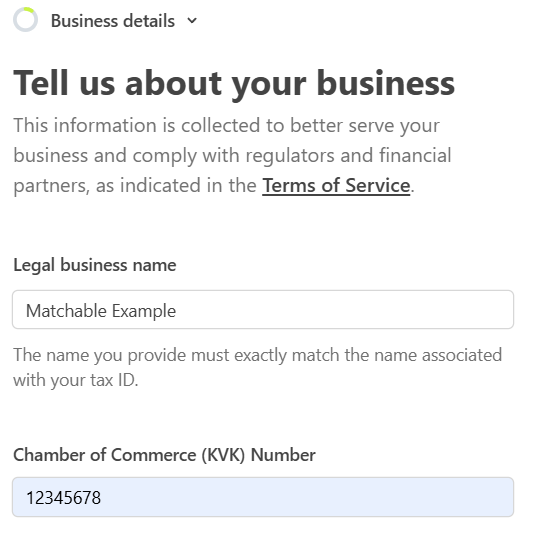The height and width of the screenshot is (535, 533).
Task: Click the Chamber of Commerce (KVK) Number label
Action: (x=164, y=455)
